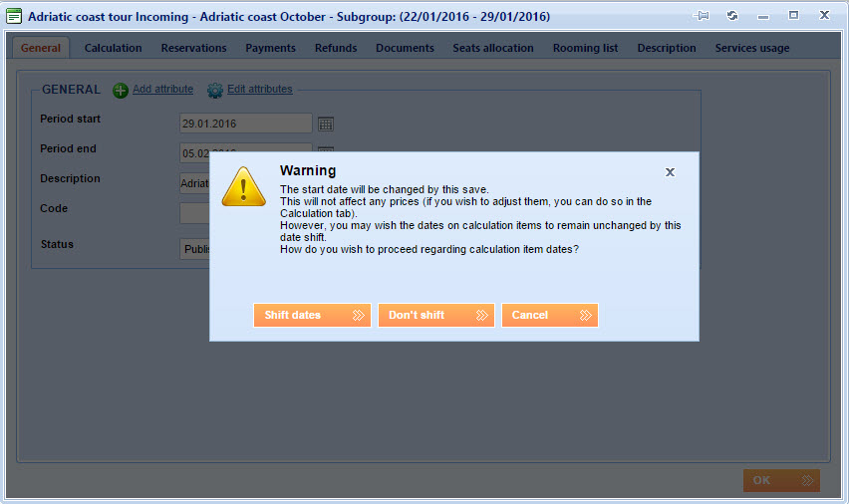Click the yellow warning triangle icon
The height and width of the screenshot is (504, 849).
[244, 187]
